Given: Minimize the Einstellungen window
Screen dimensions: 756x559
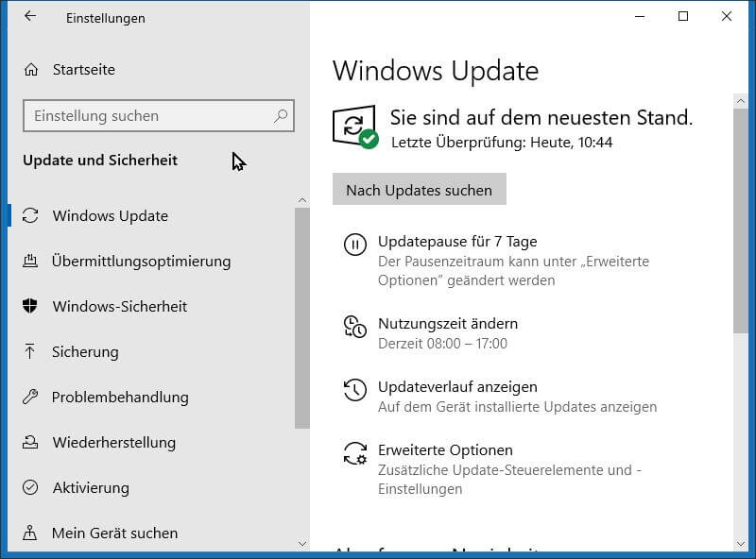Looking at the screenshot, I should [x=640, y=16].
